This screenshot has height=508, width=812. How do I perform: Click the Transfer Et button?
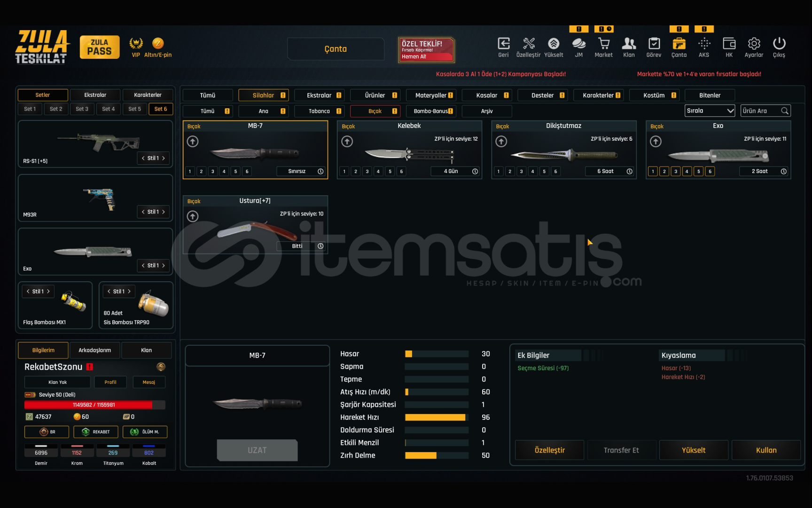tap(621, 450)
